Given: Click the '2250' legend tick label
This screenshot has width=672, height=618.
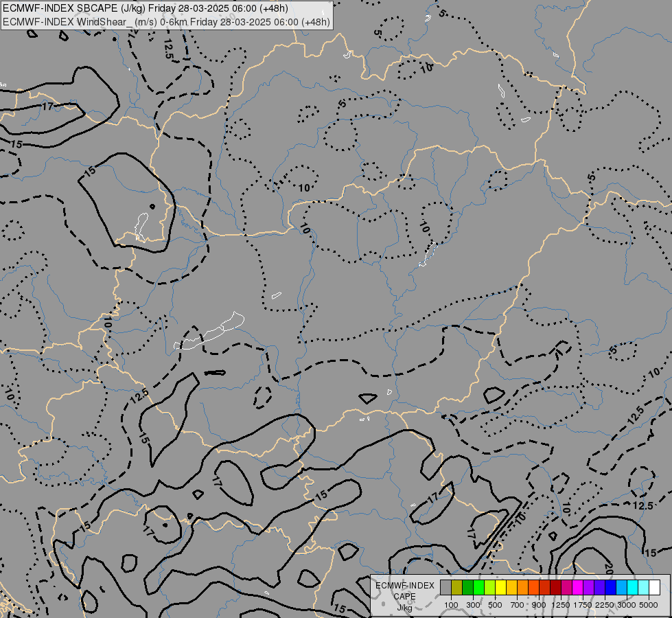Looking at the screenshot, I should [605, 605].
